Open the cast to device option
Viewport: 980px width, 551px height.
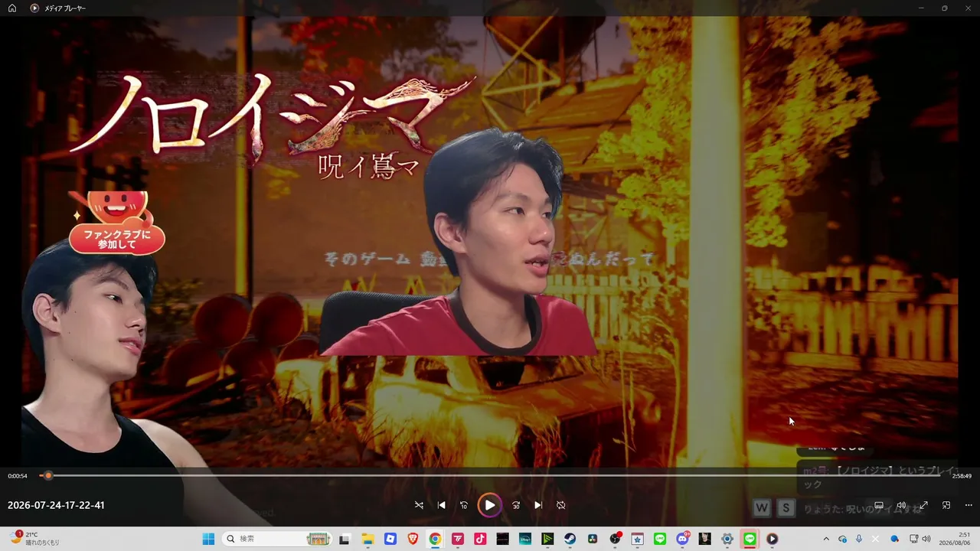click(x=879, y=505)
